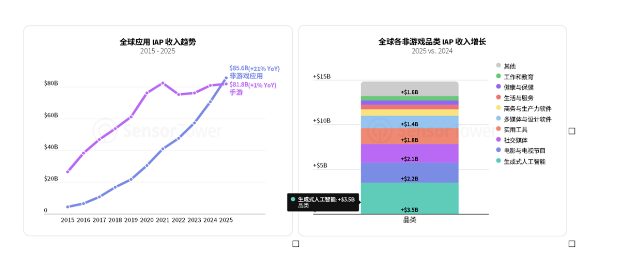Click the 2025 vs. 2024 subtitle
The width and height of the screenshot is (644, 277).
pos(432,51)
